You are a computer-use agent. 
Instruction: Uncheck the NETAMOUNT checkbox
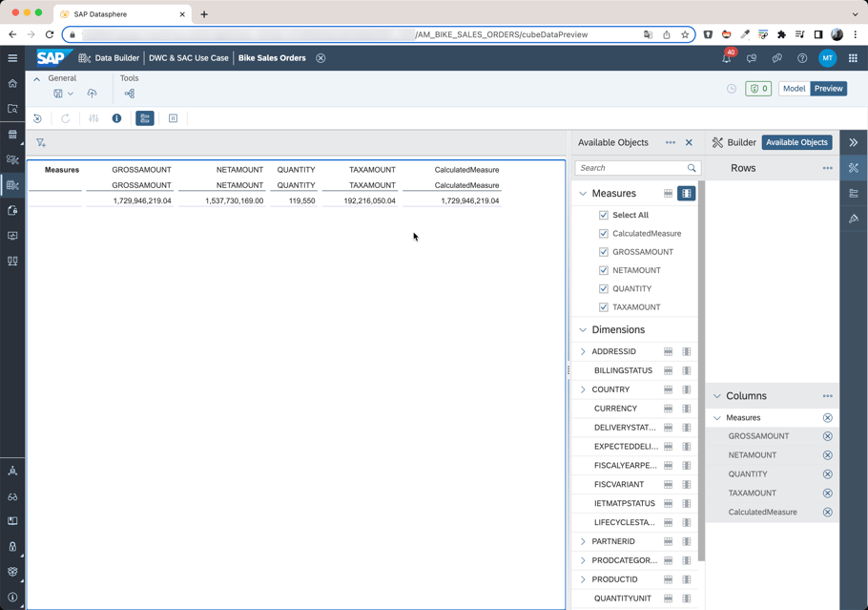point(604,270)
